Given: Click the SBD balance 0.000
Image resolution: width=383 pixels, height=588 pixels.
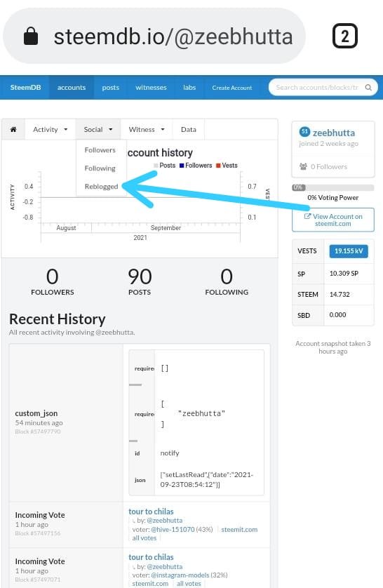Looking at the screenshot, I should pos(337,315).
